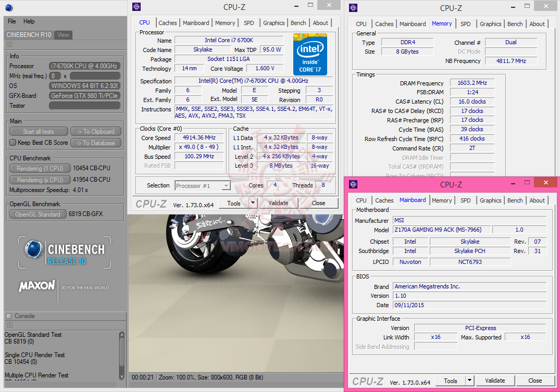This screenshot has width=560, height=392.
Task: Enable Keep Best CB Score checkbox
Action: coord(13,143)
